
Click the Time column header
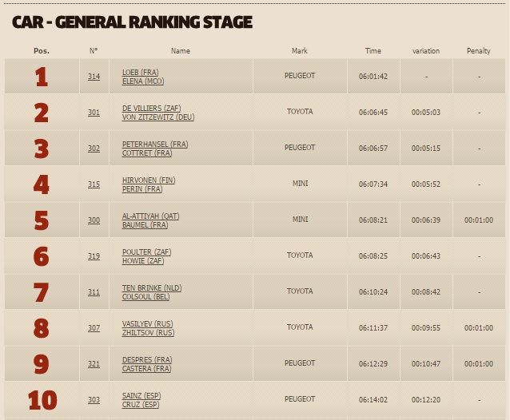point(373,51)
